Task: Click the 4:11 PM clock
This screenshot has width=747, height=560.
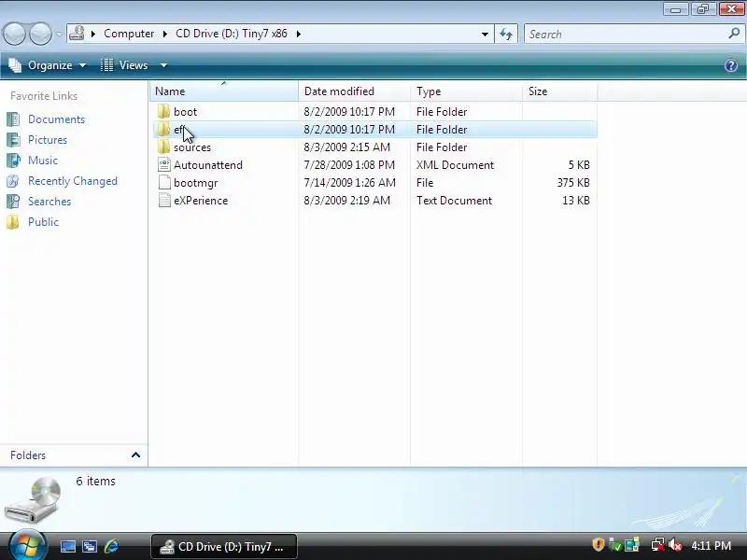Action: (x=711, y=546)
